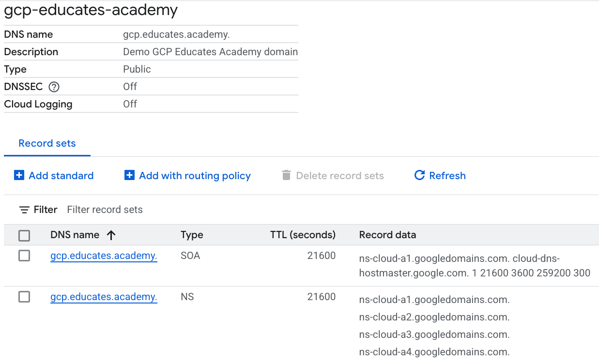The image size is (599, 364).
Task: Select the SOA record row checkbox
Action: click(x=24, y=256)
